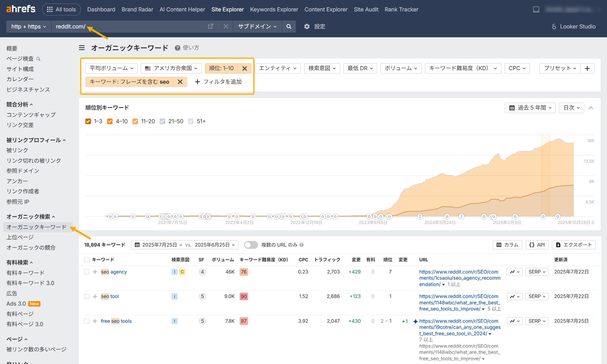Add a new filter preset with the plus icon

587,68
